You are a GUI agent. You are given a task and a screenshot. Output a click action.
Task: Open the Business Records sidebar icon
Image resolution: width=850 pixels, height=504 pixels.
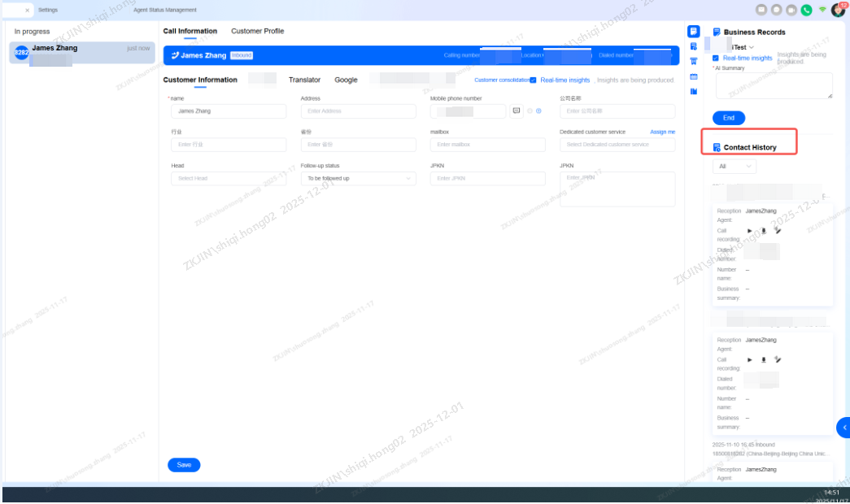point(693,32)
